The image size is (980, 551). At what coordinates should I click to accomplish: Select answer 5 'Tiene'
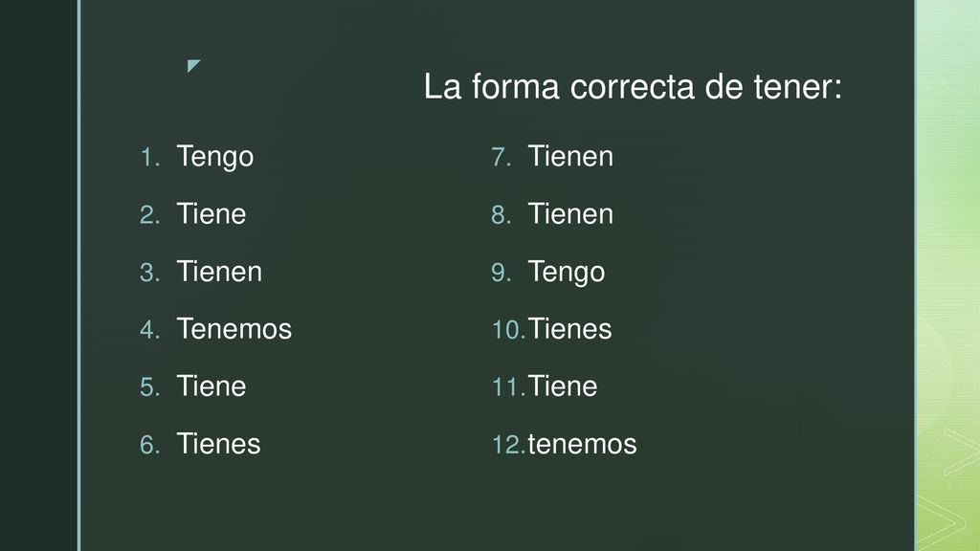tap(212, 386)
